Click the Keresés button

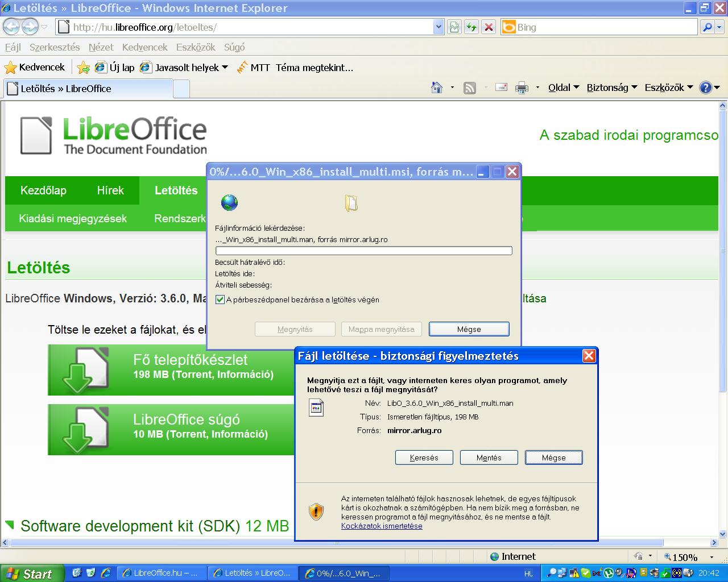(424, 458)
